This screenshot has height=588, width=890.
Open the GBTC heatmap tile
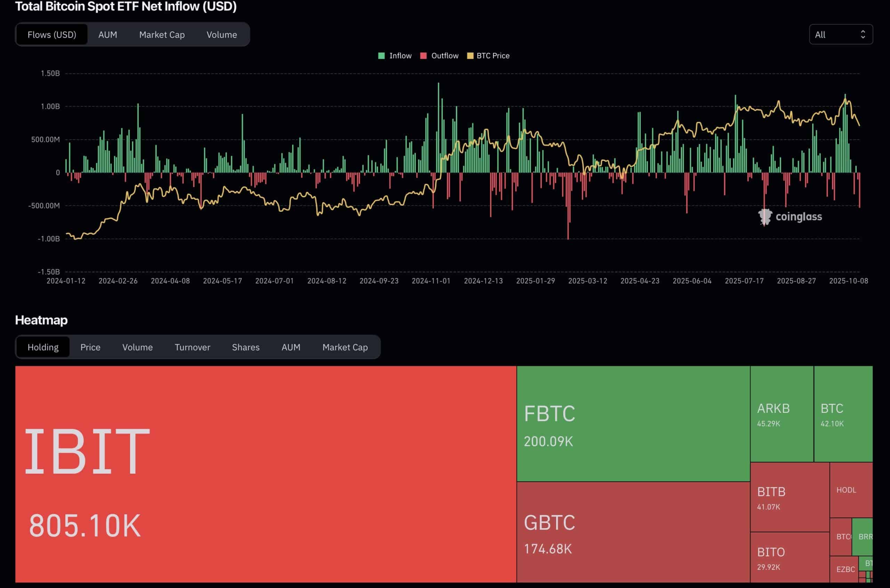[633, 532]
